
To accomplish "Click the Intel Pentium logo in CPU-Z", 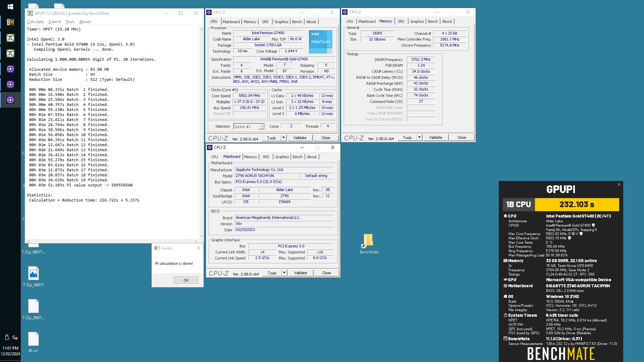I will pyautogui.click(x=320, y=42).
